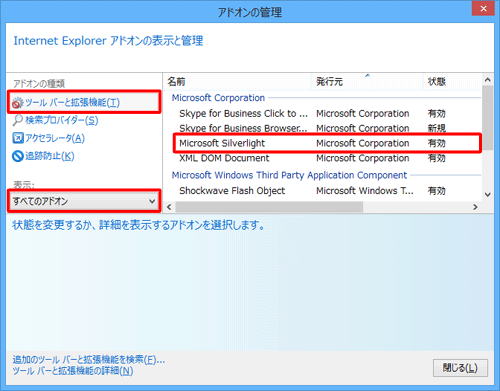Sort list by 発行元 column header
This screenshot has width=500, height=391.
[367, 81]
